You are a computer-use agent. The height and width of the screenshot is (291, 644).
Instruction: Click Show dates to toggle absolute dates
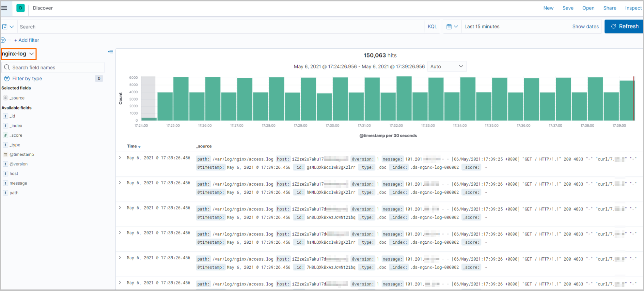[585, 27]
